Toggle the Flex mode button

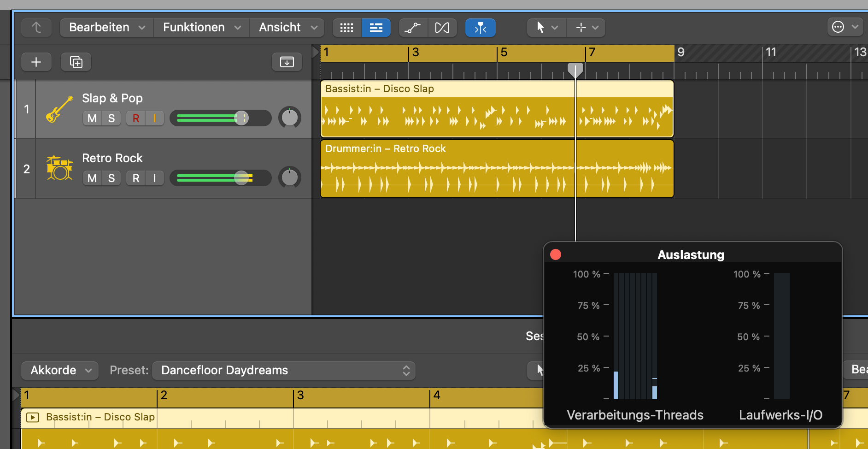point(442,28)
